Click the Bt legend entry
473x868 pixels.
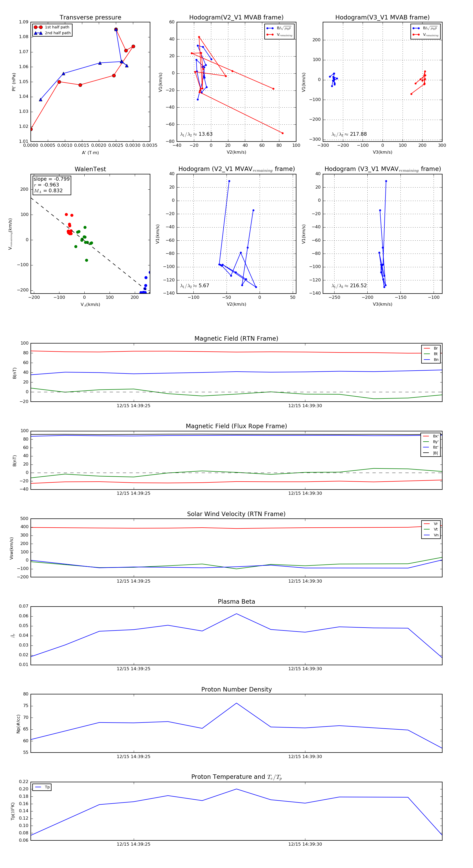click(x=431, y=354)
